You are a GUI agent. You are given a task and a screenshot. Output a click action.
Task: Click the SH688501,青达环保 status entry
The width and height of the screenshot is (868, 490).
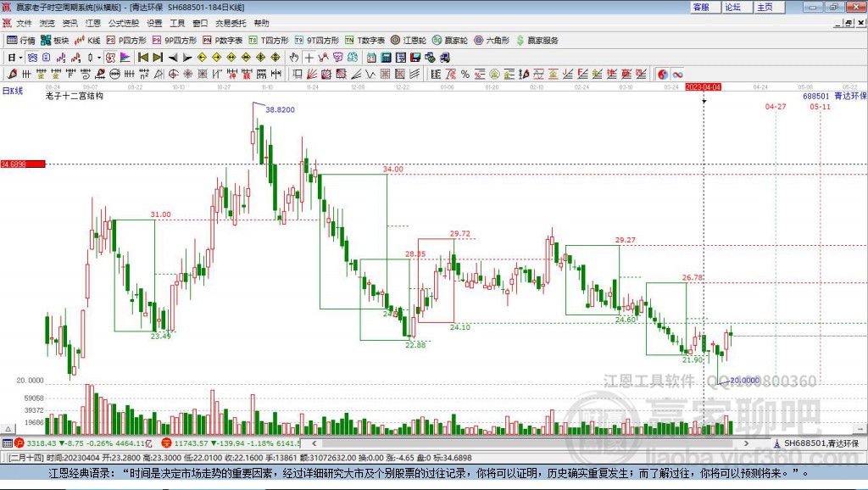[x=821, y=443]
